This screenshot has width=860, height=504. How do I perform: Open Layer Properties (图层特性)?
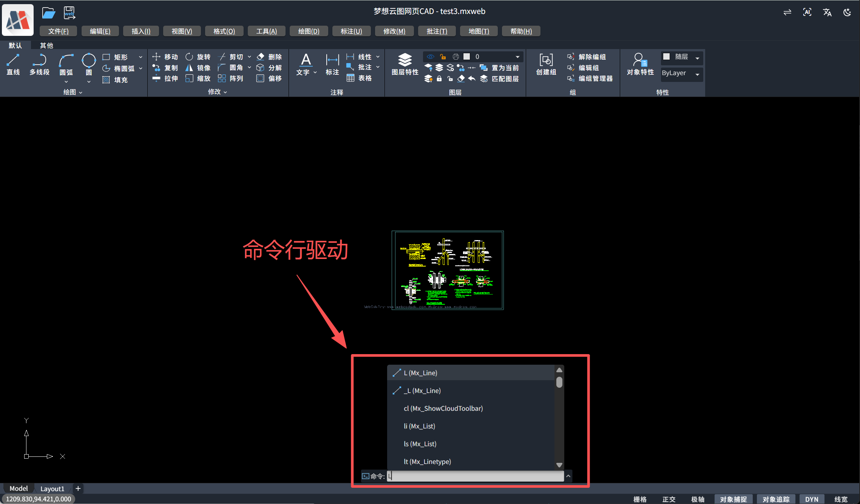coord(405,65)
